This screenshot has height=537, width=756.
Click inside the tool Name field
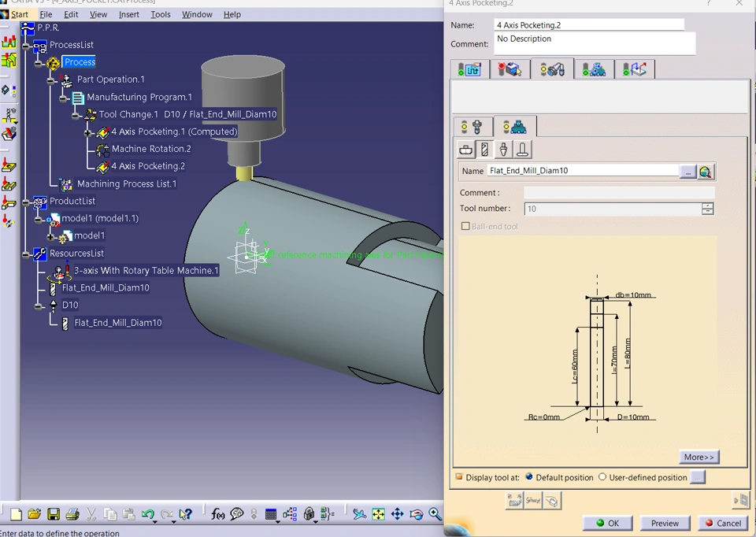point(581,171)
